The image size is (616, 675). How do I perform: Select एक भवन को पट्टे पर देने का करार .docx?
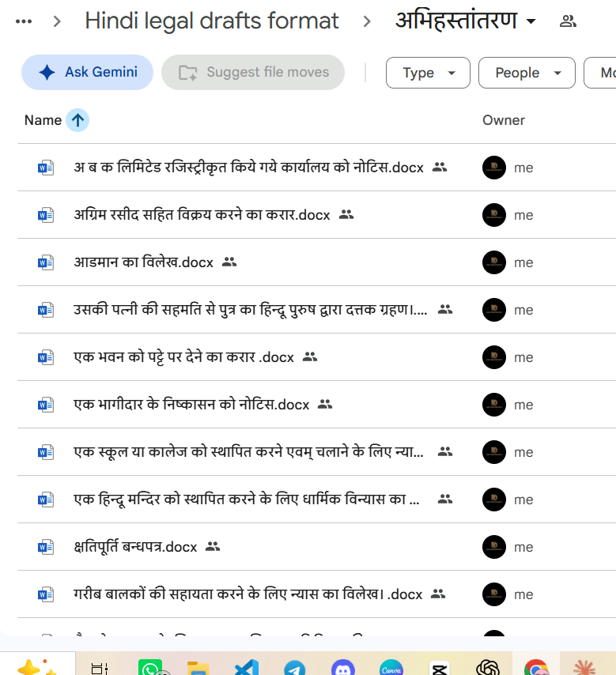[183, 357]
